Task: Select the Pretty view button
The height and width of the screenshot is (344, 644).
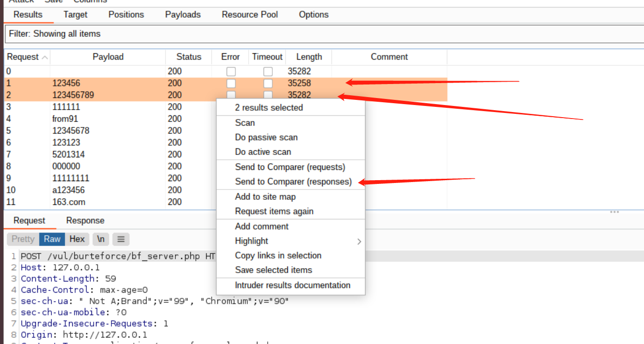Action: pyautogui.click(x=23, y=239)
